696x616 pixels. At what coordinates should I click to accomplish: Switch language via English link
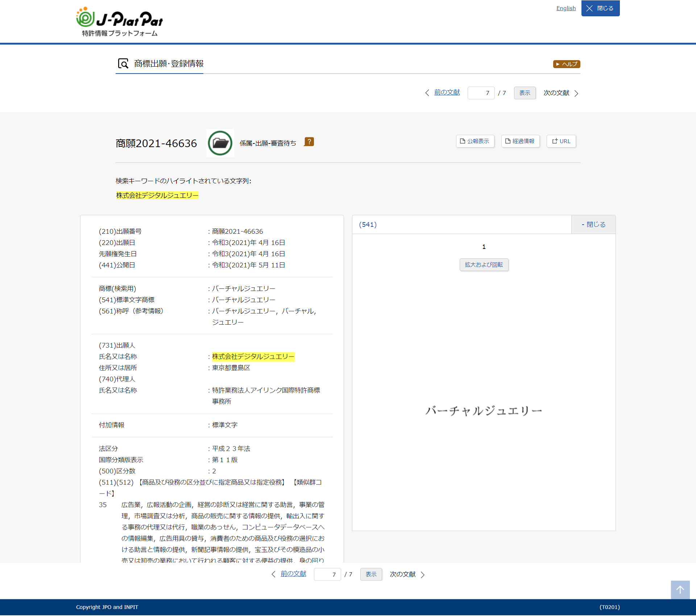[566, 8]
